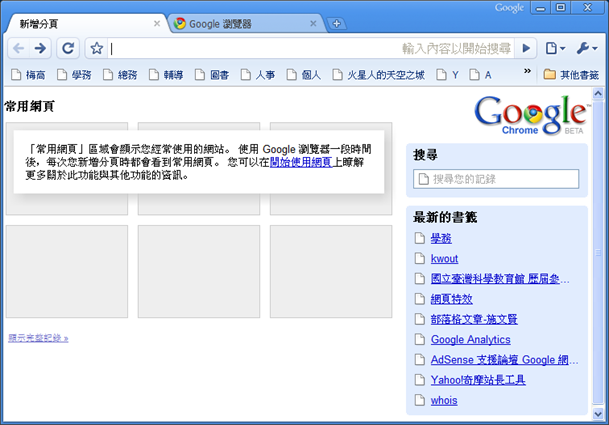The height and width of the screenshot is (425, 609).
Task: Open the Yahoo!奇摩站長工具 bookmark link
Action: pos(478,380)
